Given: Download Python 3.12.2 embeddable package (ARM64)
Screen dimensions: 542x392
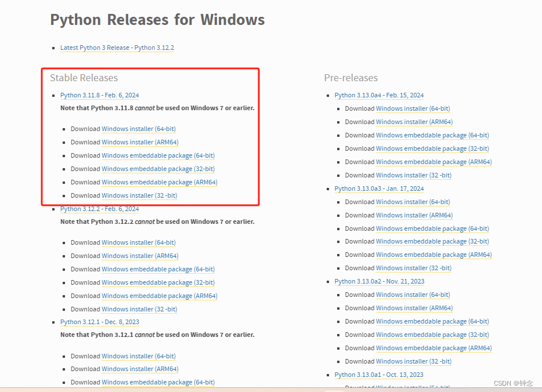Looking at the screenshot, I should point(160,296).
